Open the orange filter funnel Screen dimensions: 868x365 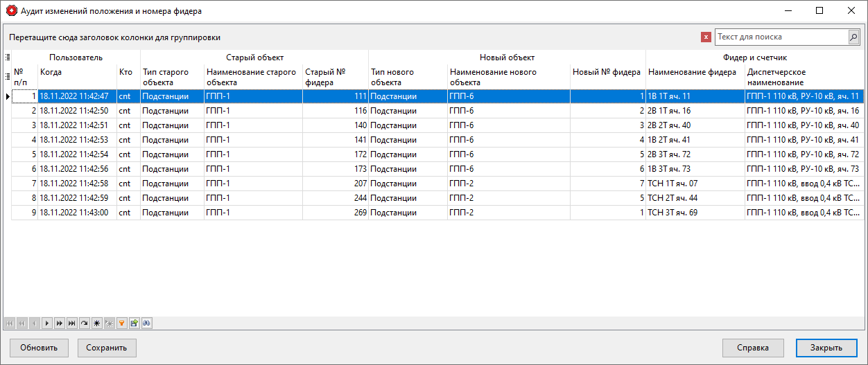(x=122, y=323)
